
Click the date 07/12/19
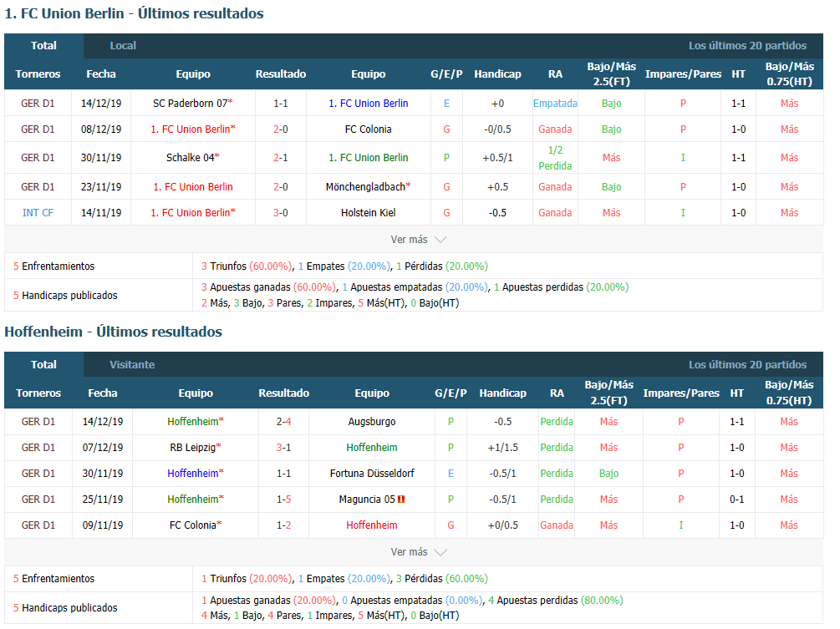pos(102,448)
